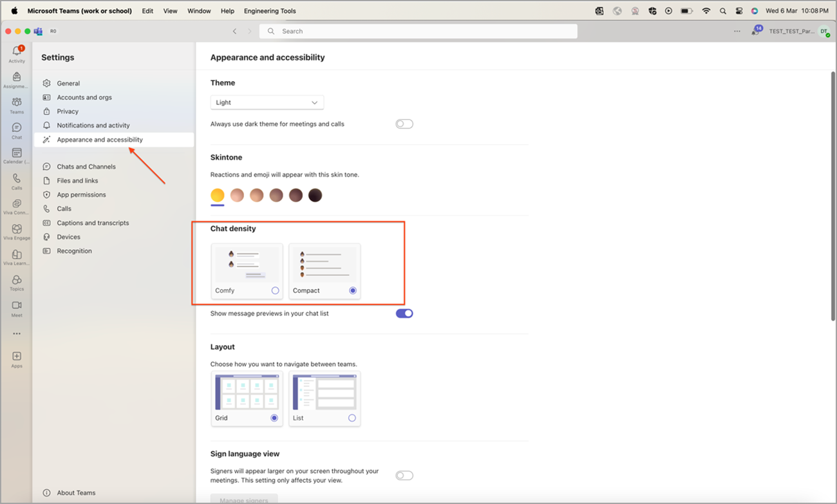Expand the Theme dropdown showing Light
This screenshot has height=504, width=837.
(x=267, y=102)
